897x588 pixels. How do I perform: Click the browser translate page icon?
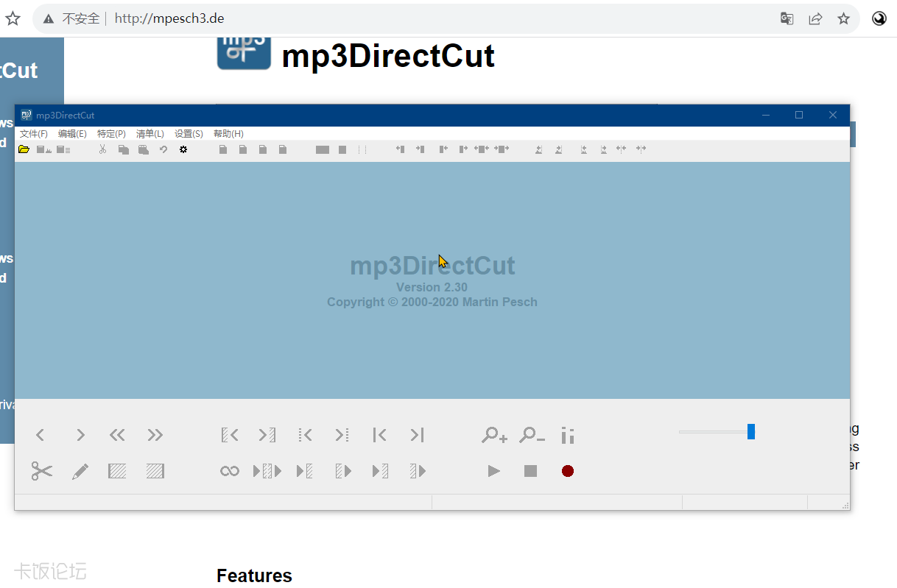(x=787, y=19)
